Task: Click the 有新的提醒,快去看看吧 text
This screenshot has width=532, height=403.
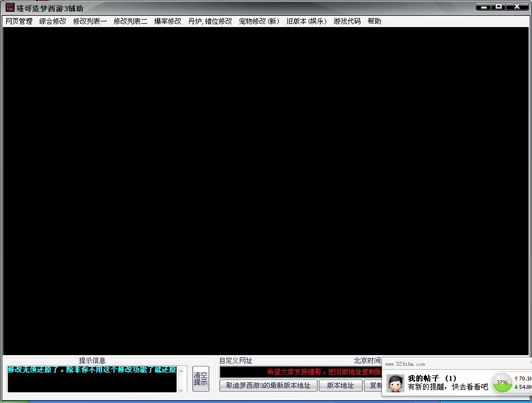Action: pyautogui.click(x=448, y=387)
